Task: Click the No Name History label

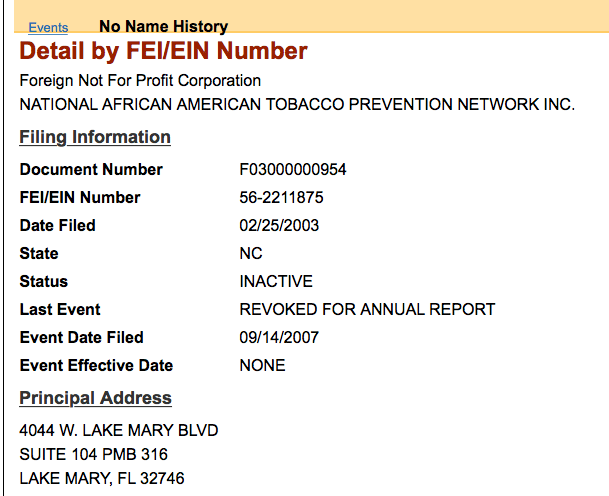Action: pyautogui.click(x=163, y=26)
